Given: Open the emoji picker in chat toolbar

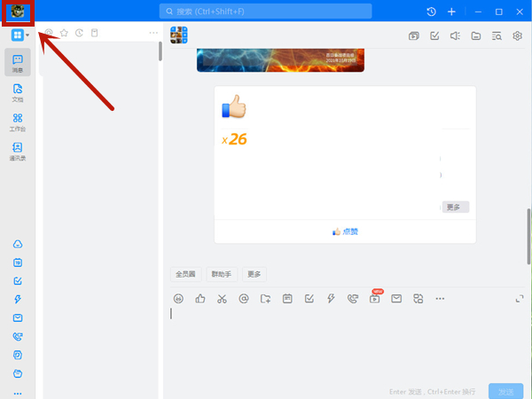Looking at the screenshot, I should [x=178, y=299].
